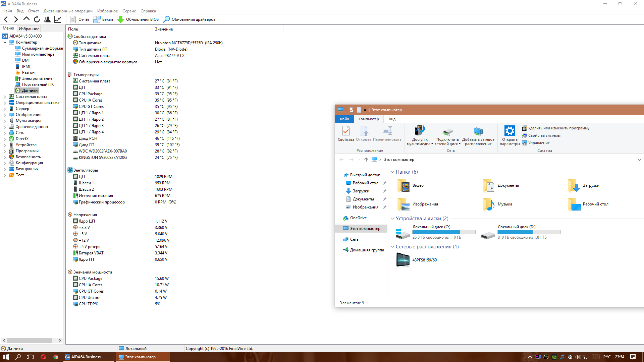Click the Up arrow in Explorer navigation

(x=366, y=160)
